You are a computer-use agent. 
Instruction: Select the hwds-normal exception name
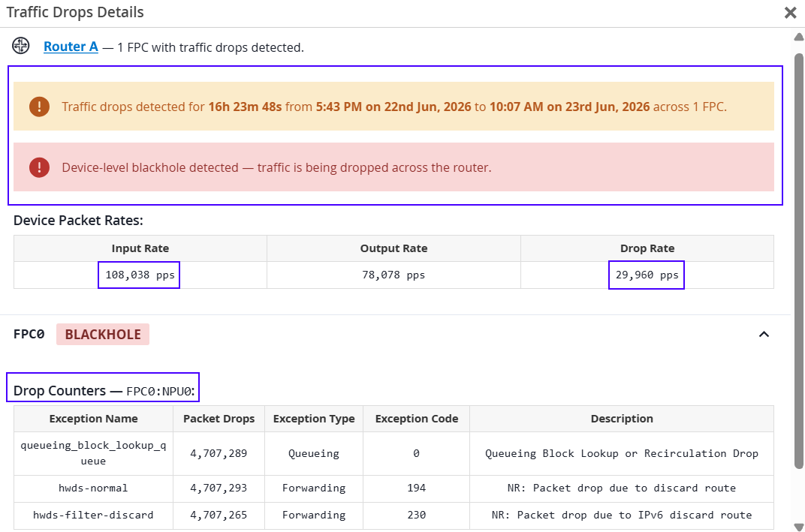(x=93, y=488)
